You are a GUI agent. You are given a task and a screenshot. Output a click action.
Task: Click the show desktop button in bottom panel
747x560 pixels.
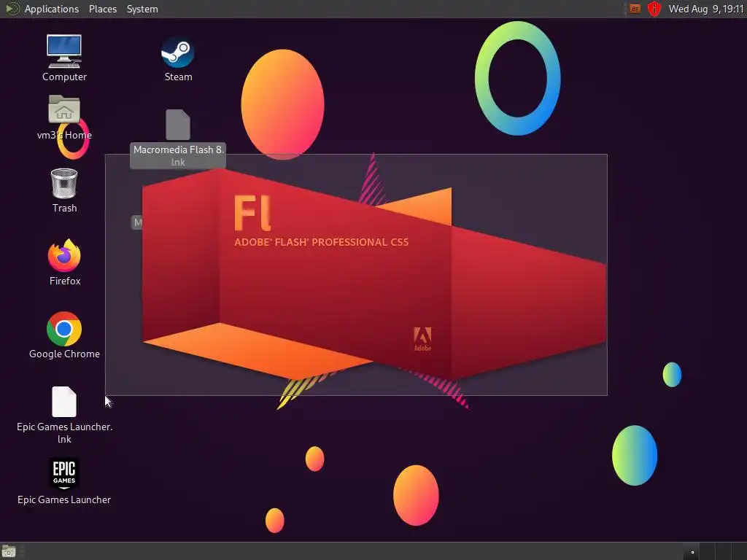[9, 551]
